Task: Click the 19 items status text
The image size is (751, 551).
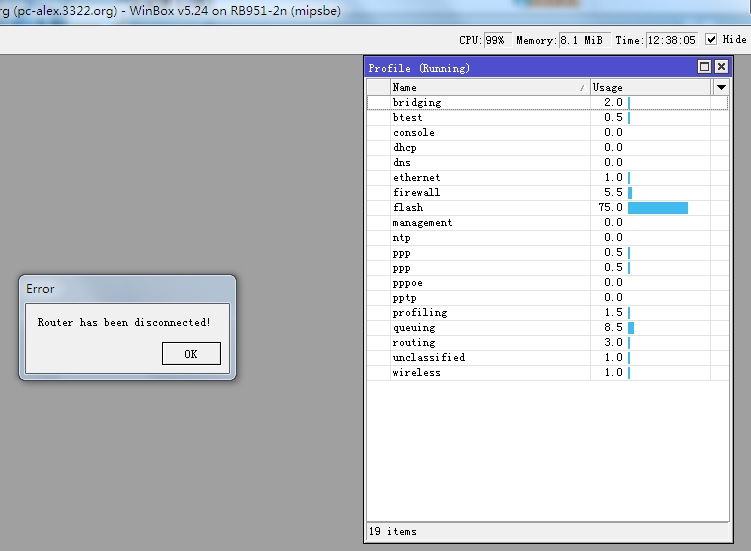Action: 393,531
